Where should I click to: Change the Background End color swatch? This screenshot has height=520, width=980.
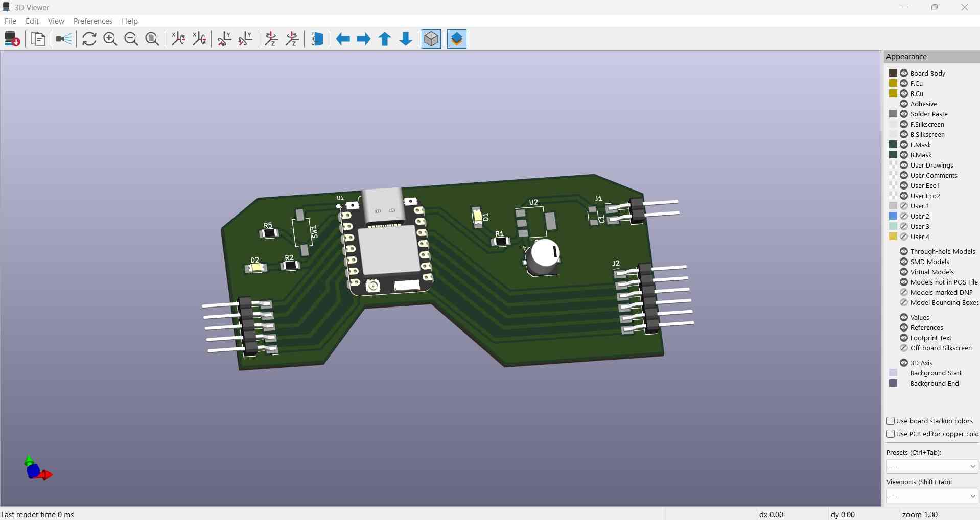[893, 383]
